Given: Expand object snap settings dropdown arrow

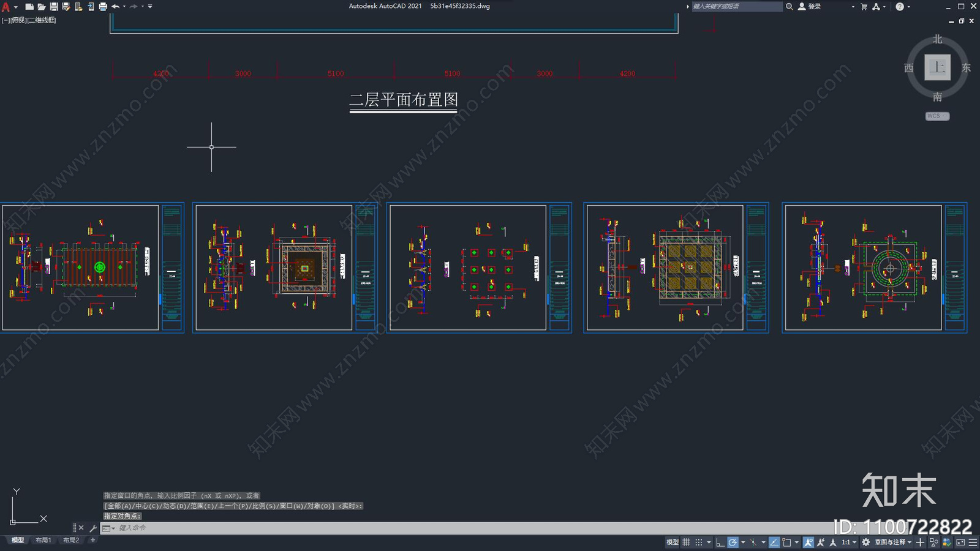Looking at the screenshot, I should pos(797,542).
